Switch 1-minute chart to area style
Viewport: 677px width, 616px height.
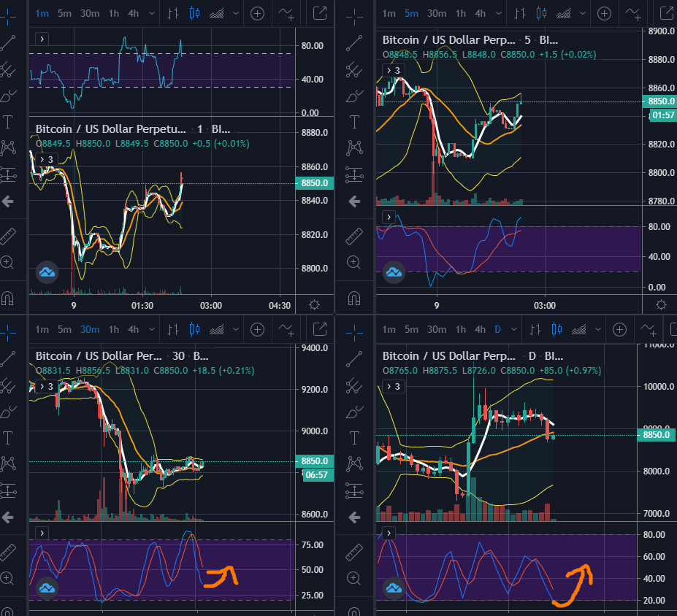(x=217, y=14)
